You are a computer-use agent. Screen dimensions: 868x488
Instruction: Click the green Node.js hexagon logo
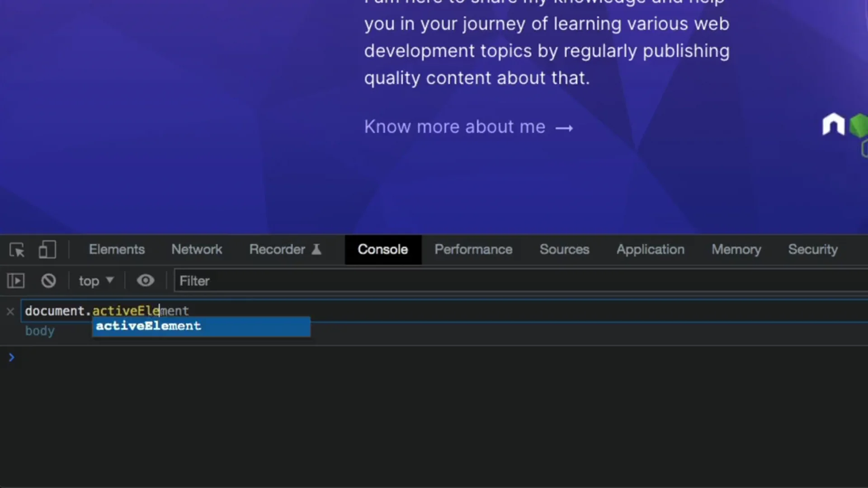click(859, 127)
